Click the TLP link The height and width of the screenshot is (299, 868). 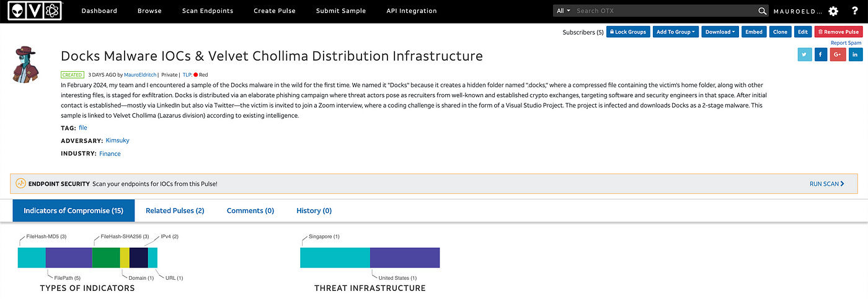[187, 74]
